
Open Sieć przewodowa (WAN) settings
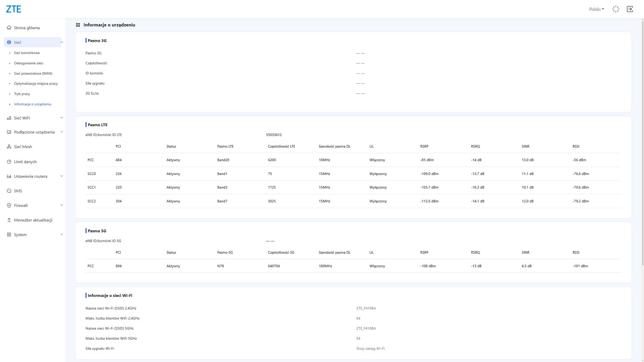[33, 73]
